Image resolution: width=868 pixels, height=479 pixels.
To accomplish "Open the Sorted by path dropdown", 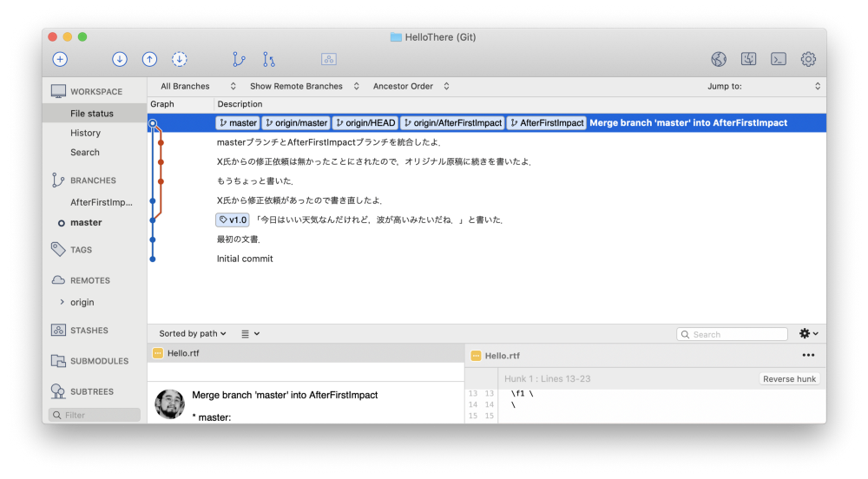I will click(193, 333).
